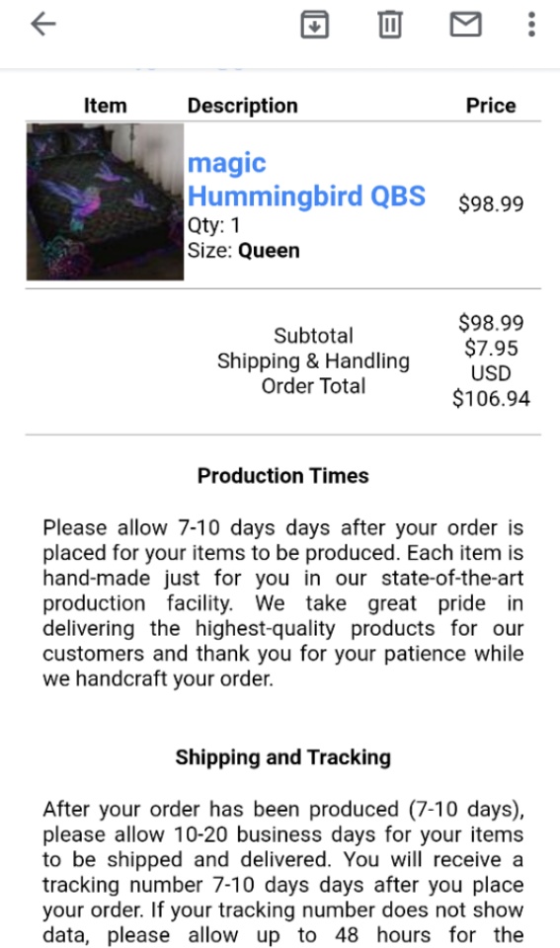Delete the email using the trash icon
The image size is (560, 948).
pyautogui.click(x=390, y=25)
